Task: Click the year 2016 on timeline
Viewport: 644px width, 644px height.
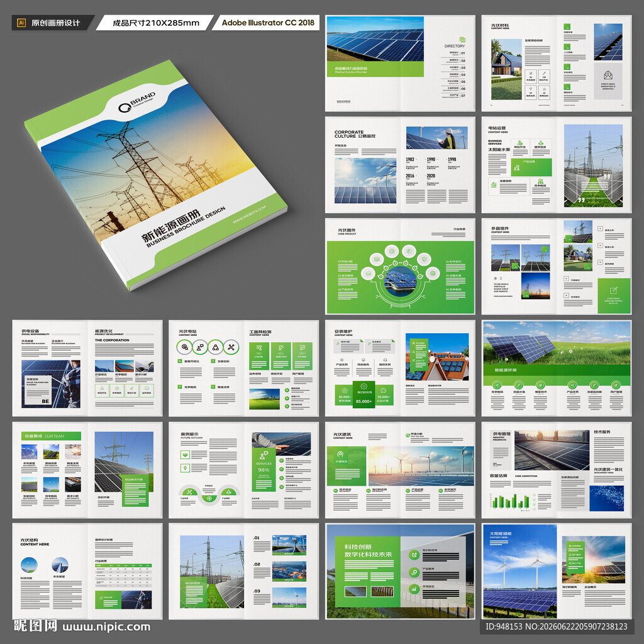Action: 410,176
